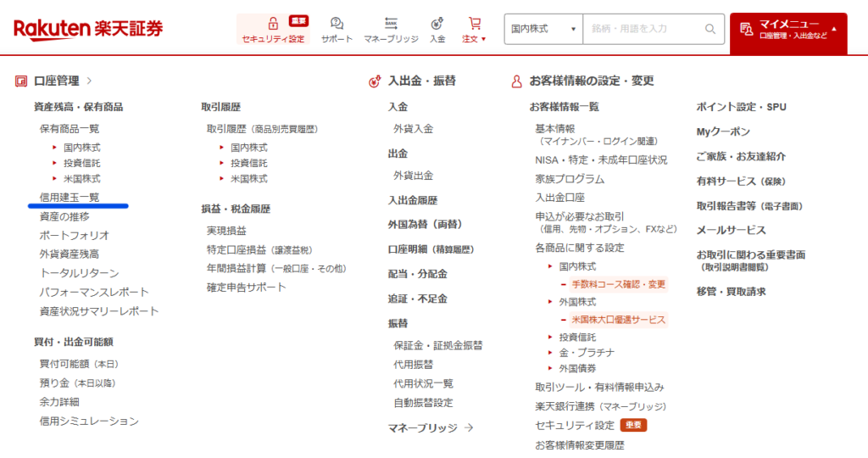Type in the 銘柄・用語を入力 search field
This screenshot has height=458, width=868.
(x=644, y=29)
